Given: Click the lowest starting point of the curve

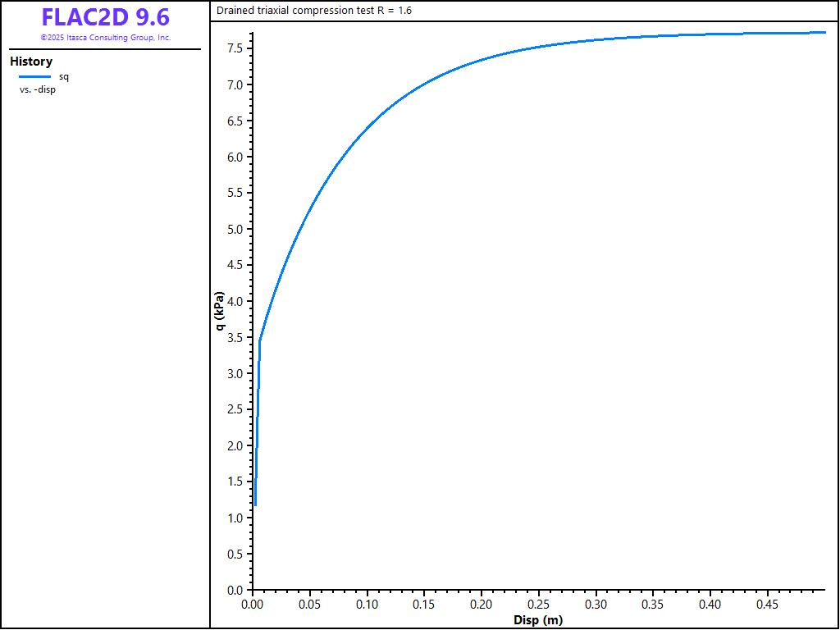Looking at the screenshot, I should pos(255,504).
